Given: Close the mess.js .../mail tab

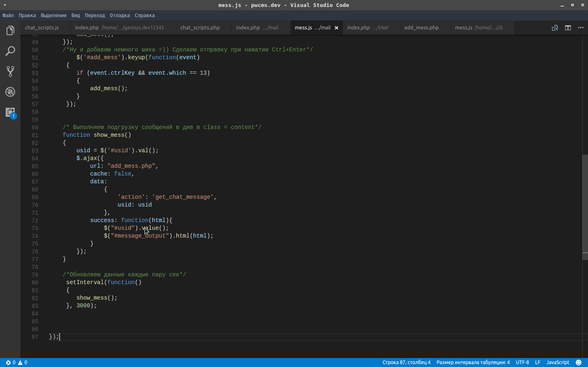Looking at the screenshot, I should [x=336, y=28].
